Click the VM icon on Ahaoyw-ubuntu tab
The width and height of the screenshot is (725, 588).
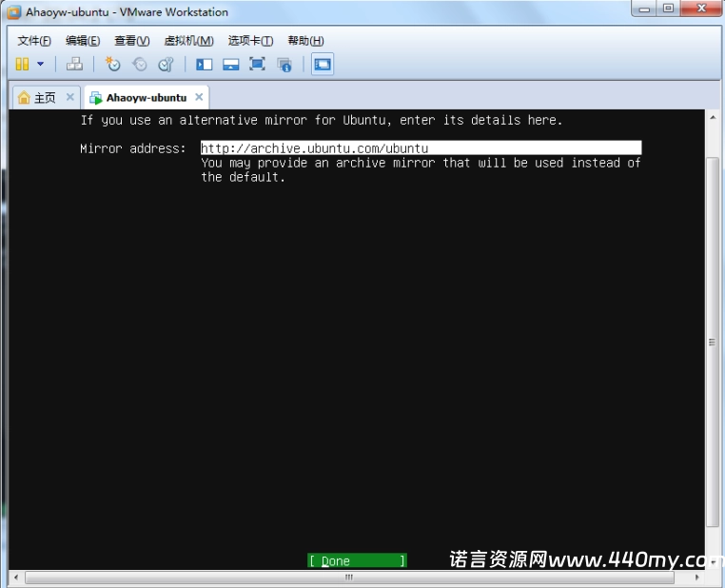pyautogui.click(x=96, y=98)
